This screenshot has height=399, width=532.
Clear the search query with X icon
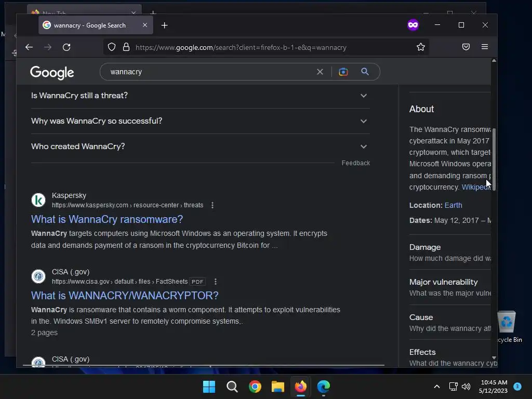pos(320,72)
